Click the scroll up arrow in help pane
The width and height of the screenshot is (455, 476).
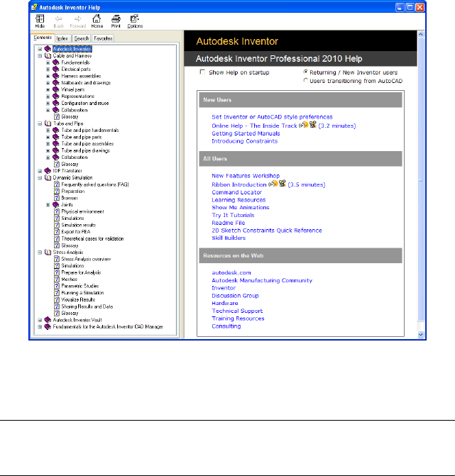pos(421,34)
